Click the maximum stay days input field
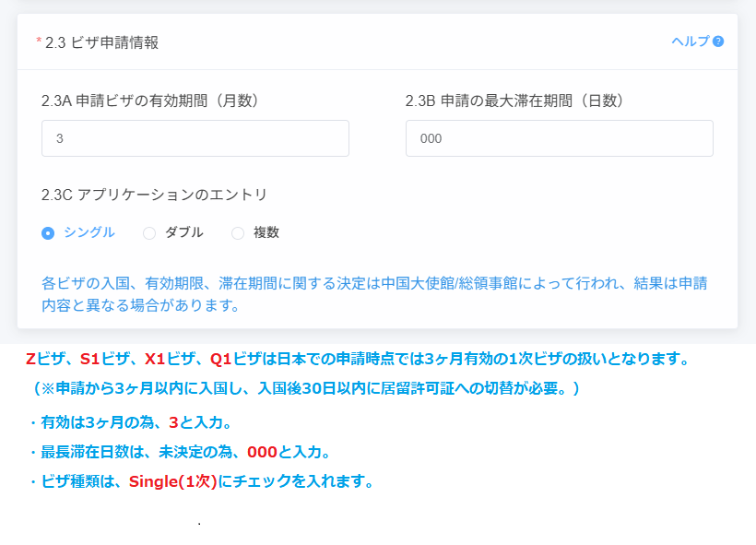Image resolution: width=756 pixels, height=545 pixels. click(x=560, y=138)
